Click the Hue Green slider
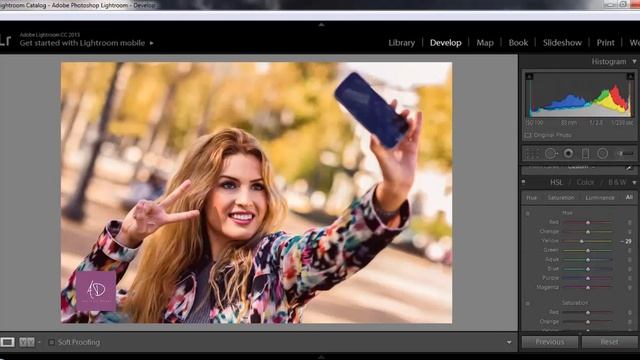 click(588, 250)
